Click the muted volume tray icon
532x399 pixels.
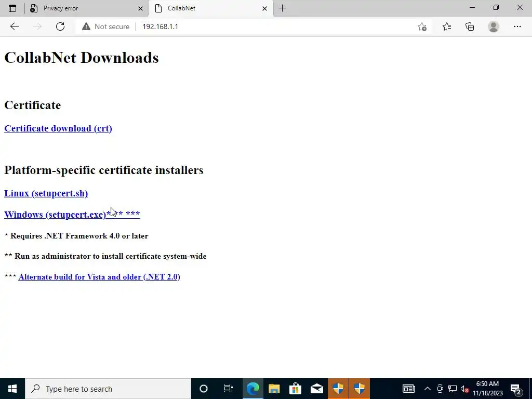[x=464, y=389]
